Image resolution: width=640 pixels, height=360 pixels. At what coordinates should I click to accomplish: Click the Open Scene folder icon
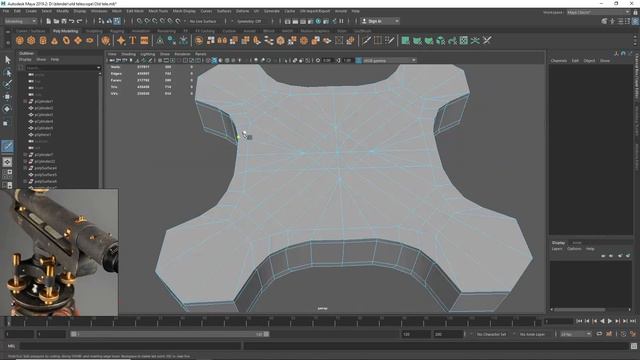click(x=56, y=21)
